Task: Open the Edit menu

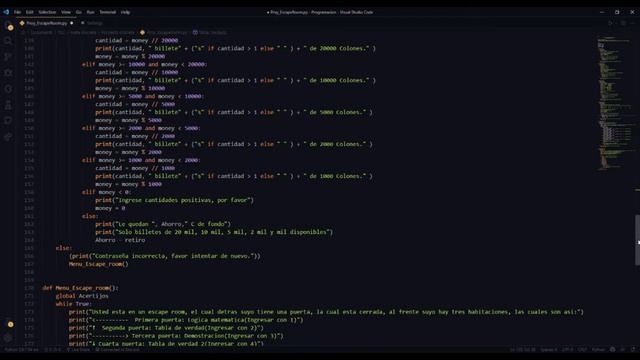Action: tap(29, 12)
